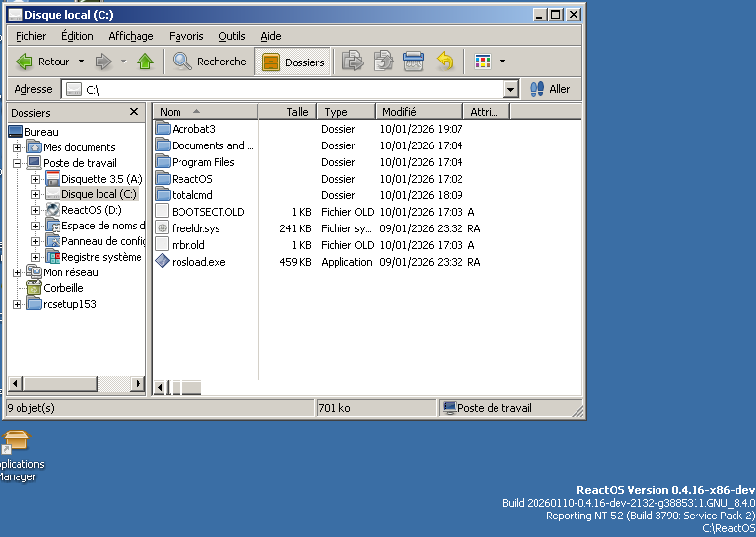Click the green Retour back arrow
The image size is (756, 537).
click(25, 62)
